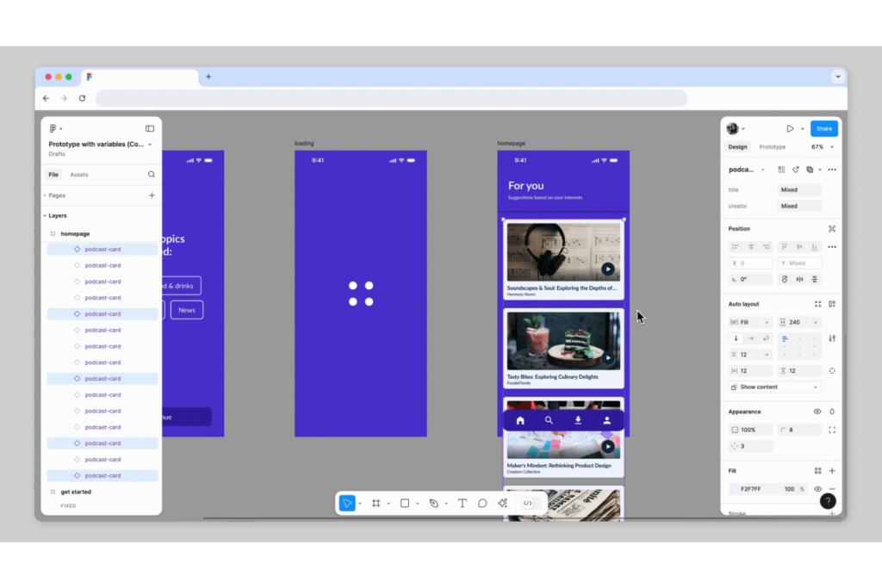Viewport: 882px width, 588px height.
Task: Select the Rectangle shape tool
Action: tap(405, 503)
